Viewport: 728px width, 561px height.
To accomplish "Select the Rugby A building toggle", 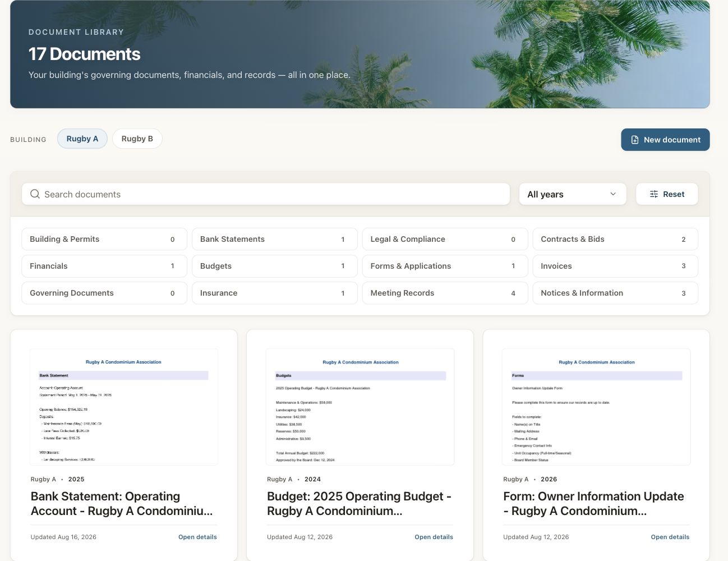I will pos(82,139).
